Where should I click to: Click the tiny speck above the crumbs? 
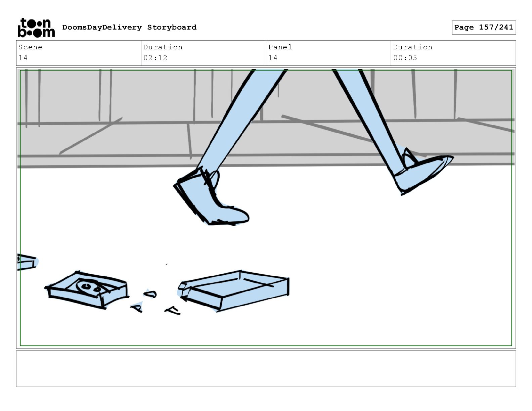coord(167,265)
